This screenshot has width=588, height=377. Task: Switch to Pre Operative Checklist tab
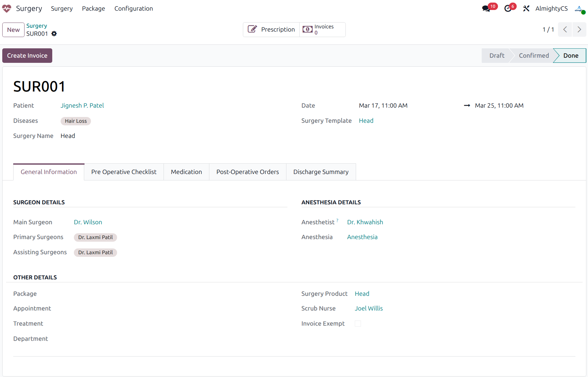[x=124, y=172]
